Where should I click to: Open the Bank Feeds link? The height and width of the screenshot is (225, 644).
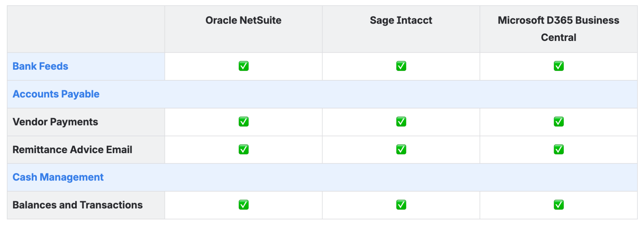40,66
